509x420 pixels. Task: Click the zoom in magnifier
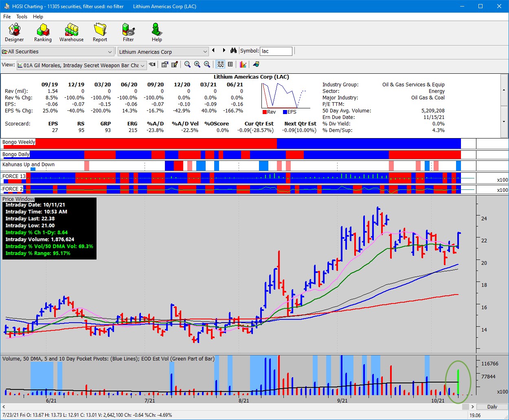197,64
